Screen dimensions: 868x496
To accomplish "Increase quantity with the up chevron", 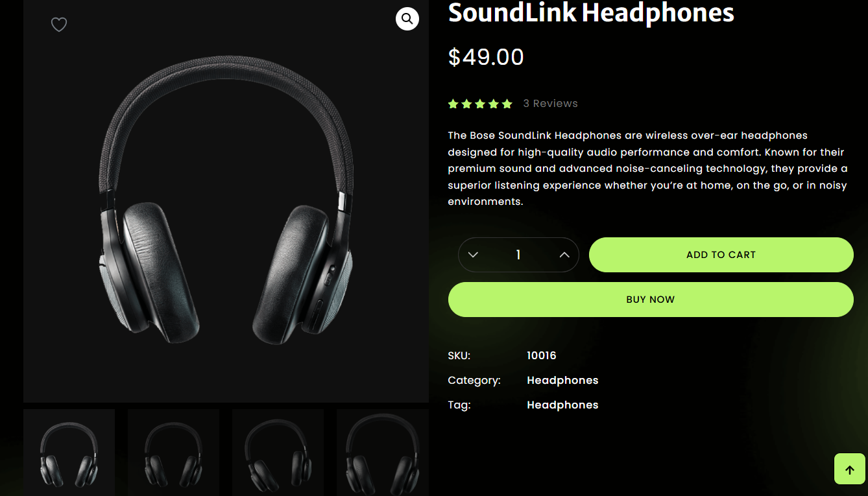I will (x=564, y=255).
